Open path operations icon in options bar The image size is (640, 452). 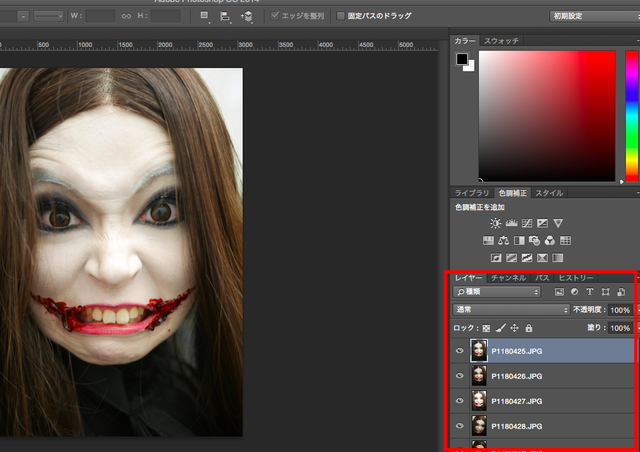coord(204,16)
